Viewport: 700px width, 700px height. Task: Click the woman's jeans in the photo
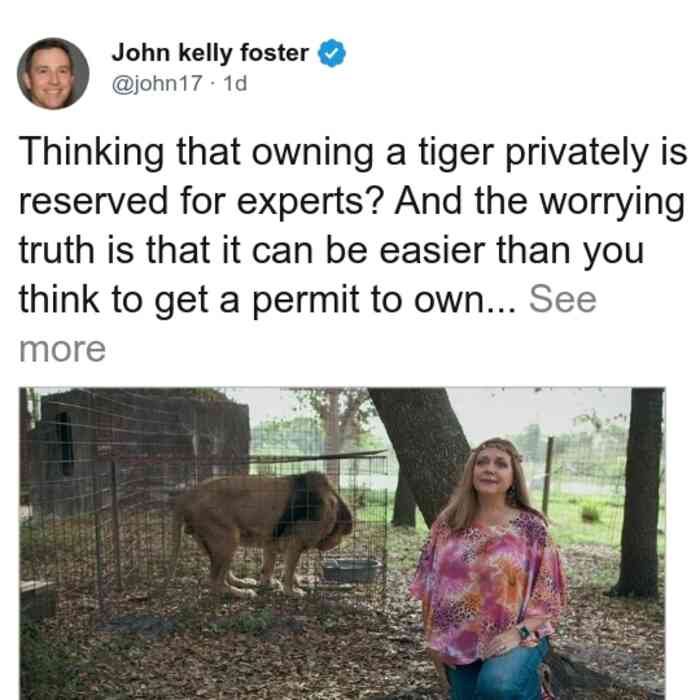pyautogui.click(x=496, y=672)
